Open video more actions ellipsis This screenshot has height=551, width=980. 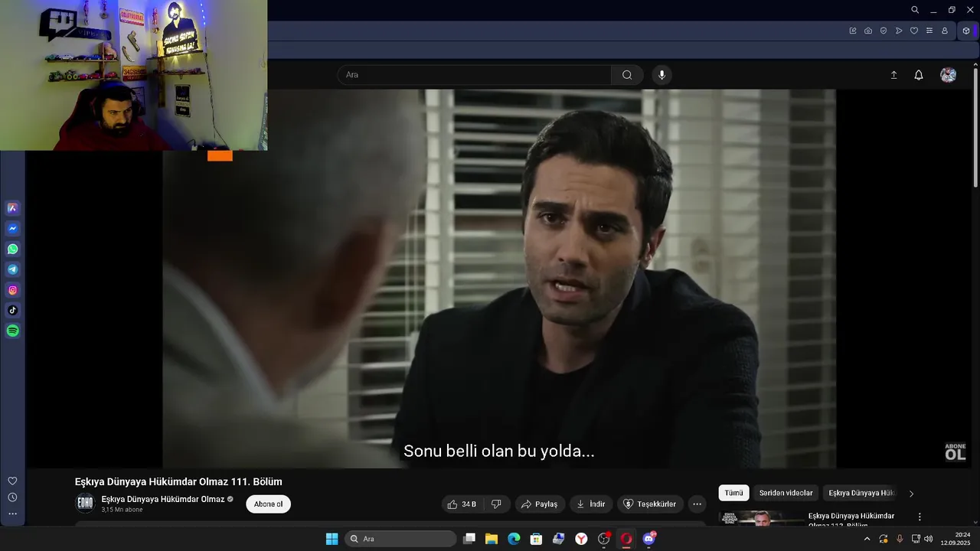pos(697,504)
